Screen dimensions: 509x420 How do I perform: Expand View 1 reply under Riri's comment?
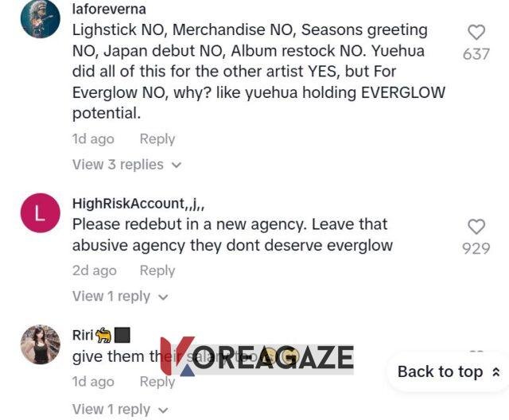120,410
